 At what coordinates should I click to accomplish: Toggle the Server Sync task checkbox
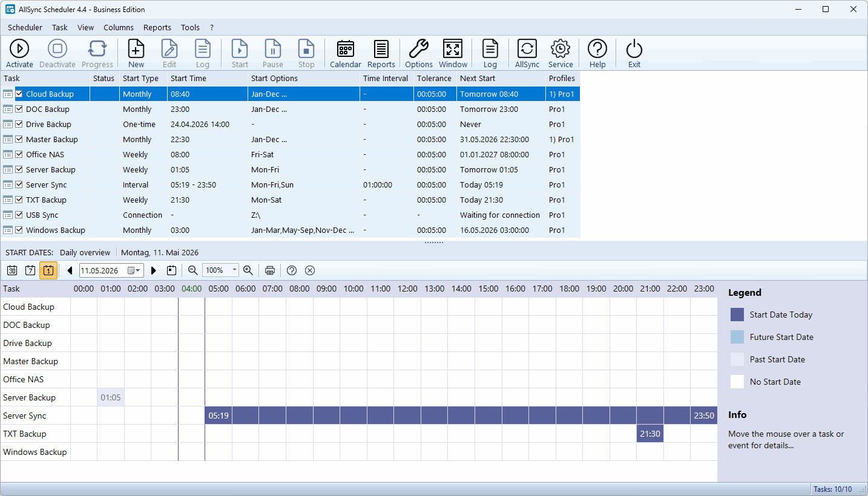tap(19, 185)
